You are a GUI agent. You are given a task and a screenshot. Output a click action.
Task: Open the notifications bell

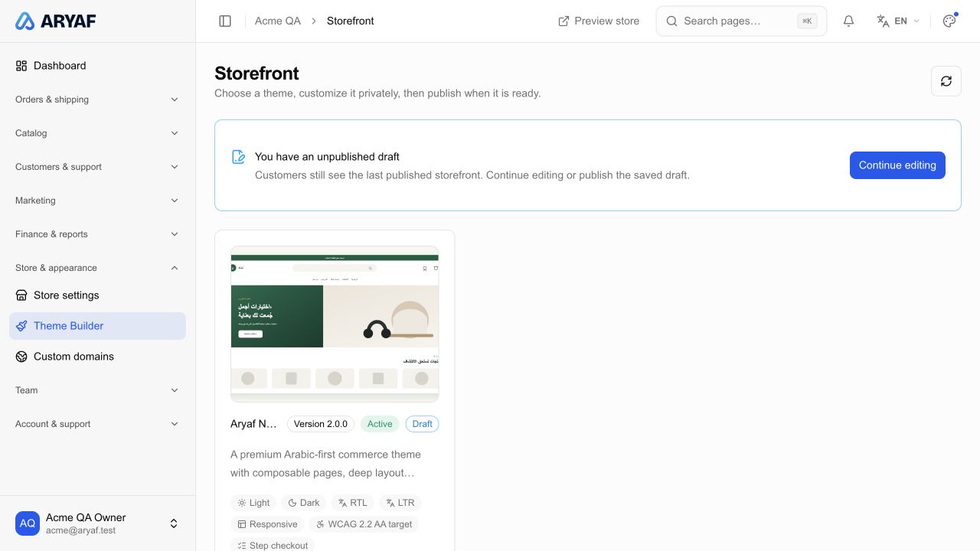pyautogui.click(x=848, y=21)
